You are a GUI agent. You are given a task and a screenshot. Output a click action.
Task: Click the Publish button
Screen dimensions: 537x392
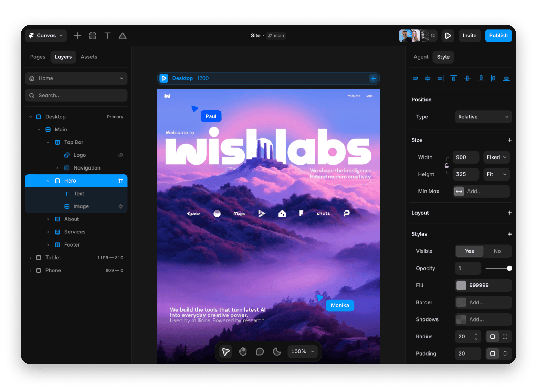point(498,36)
